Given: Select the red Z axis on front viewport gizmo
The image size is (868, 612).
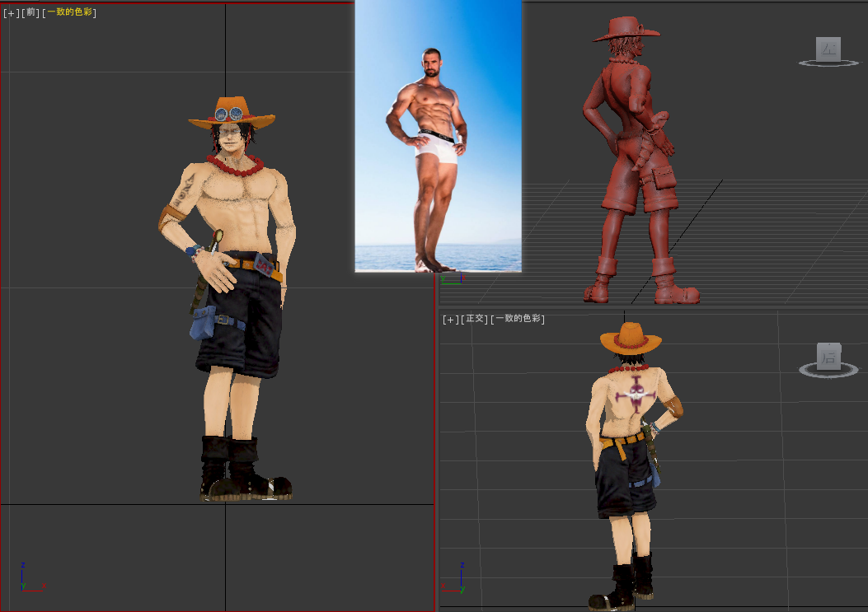Looking at the screenshot, I should 22,567.
